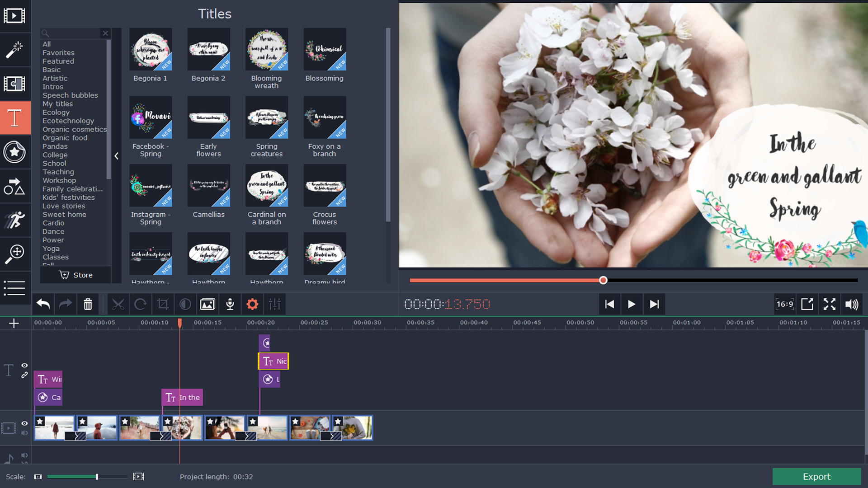
Task: Hide the titles track with the eye toggle
Action: (x=24, y=366)
